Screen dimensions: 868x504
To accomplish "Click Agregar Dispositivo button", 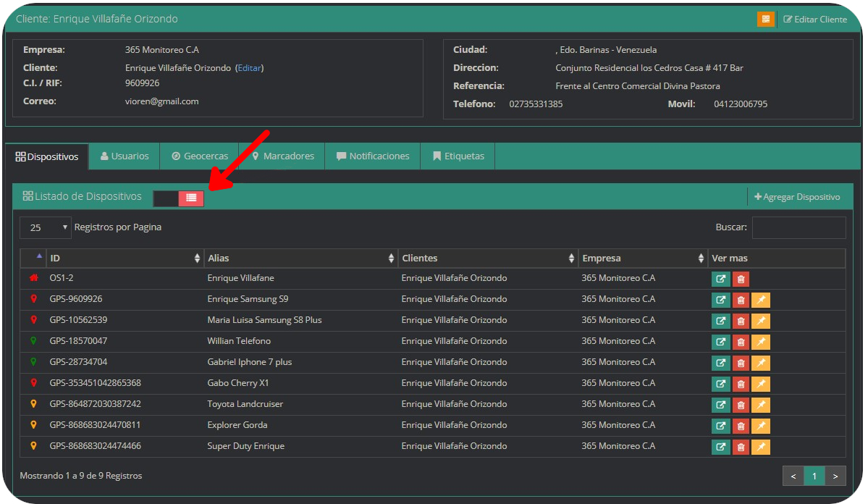I will point(797,197).
